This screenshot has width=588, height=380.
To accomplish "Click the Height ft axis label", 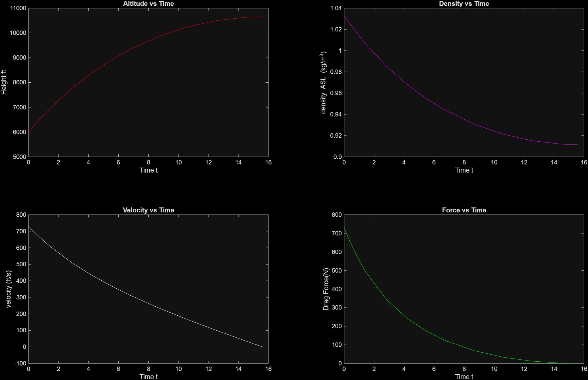I will [x=4, y=82].
